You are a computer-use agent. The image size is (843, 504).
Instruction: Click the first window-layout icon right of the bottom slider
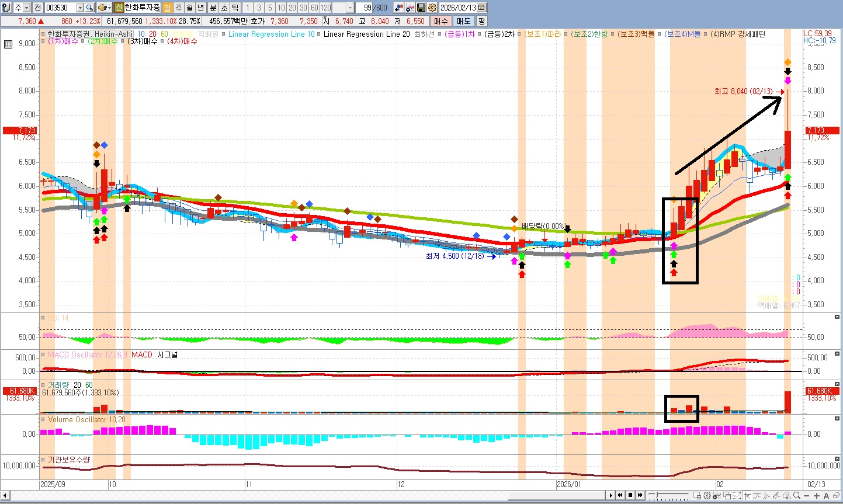[x=698, y=495]
